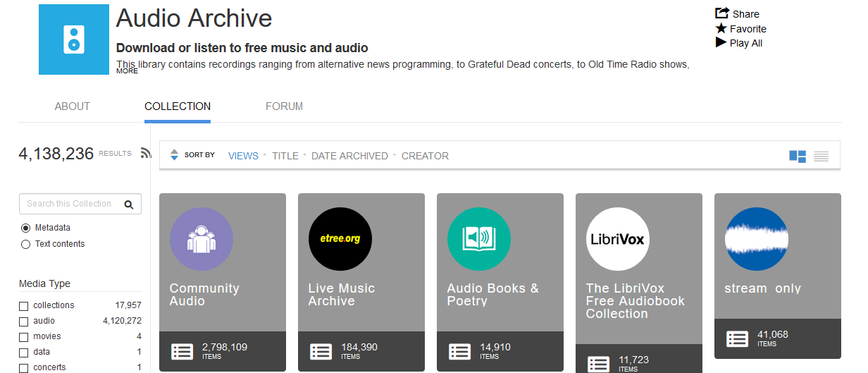Sort results by CREATOR
Viewport: 868px width, 373px height.
point(425,156)
